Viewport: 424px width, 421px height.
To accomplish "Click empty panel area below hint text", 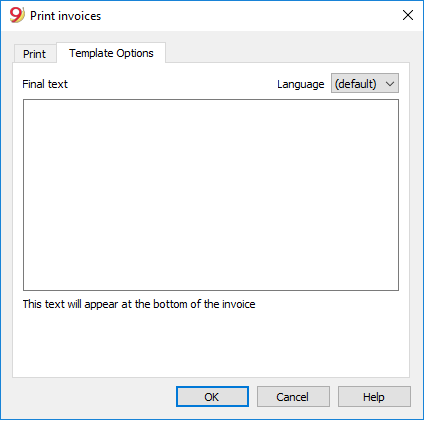I will tap(211, 345).
